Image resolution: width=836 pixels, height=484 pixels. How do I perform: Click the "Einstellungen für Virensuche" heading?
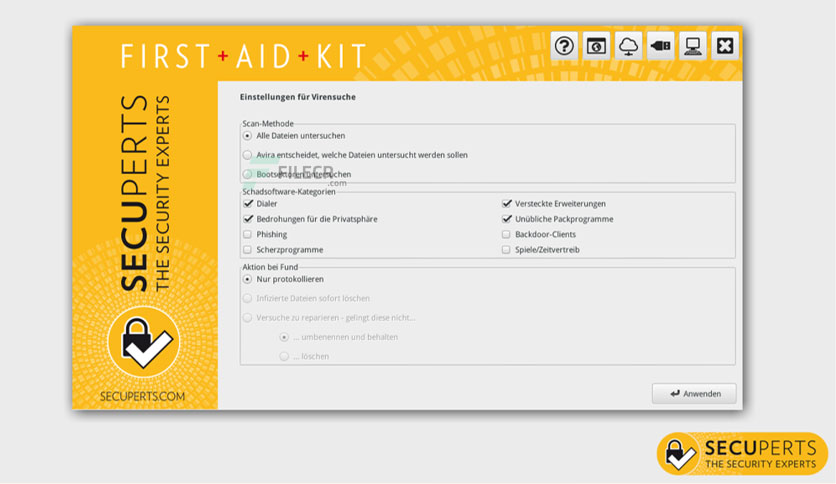298,97
